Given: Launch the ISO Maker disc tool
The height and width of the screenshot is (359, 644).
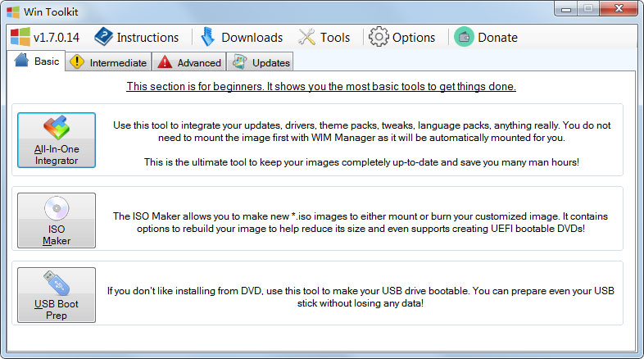Looking at the screenshot, I should pyautogui.click(x=57, y=220).
